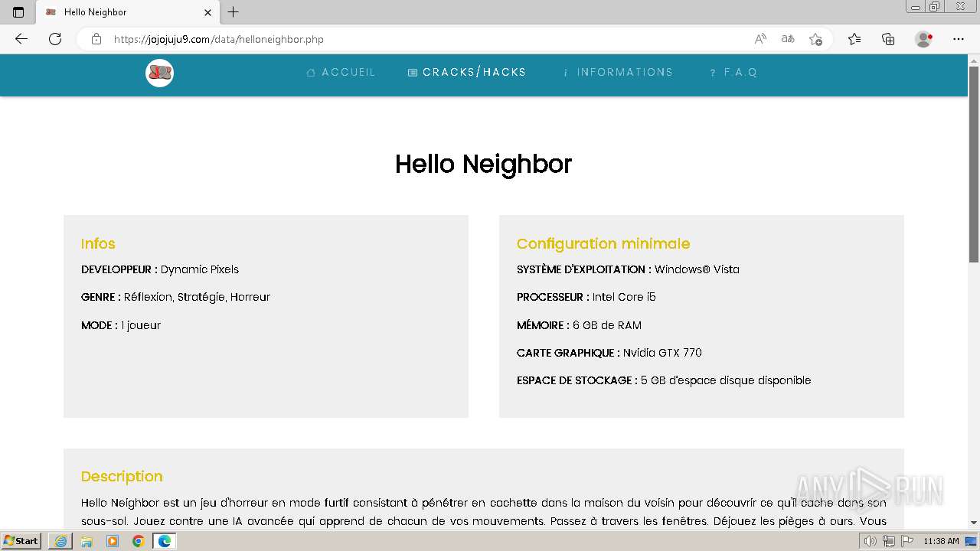Open the media player taskbar icon
This screenshot has height=551, width=980.
pyautogui.click(x=113, y=541)
